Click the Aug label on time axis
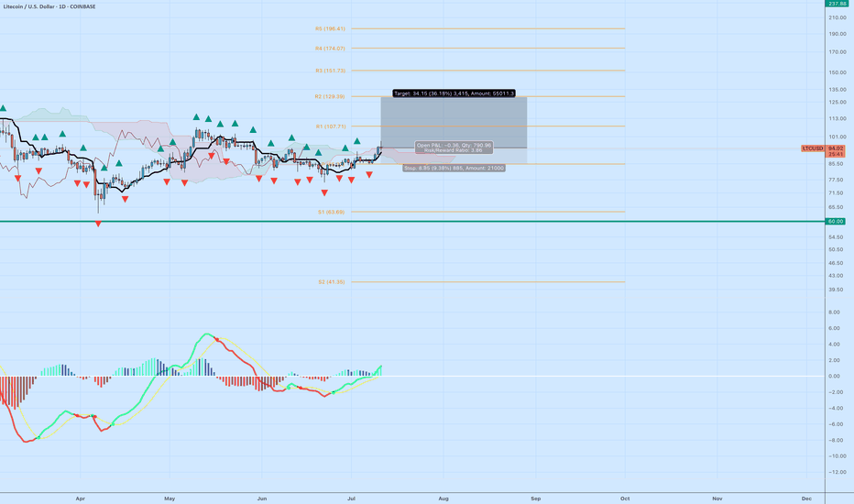854x504 pixels. 443,499
